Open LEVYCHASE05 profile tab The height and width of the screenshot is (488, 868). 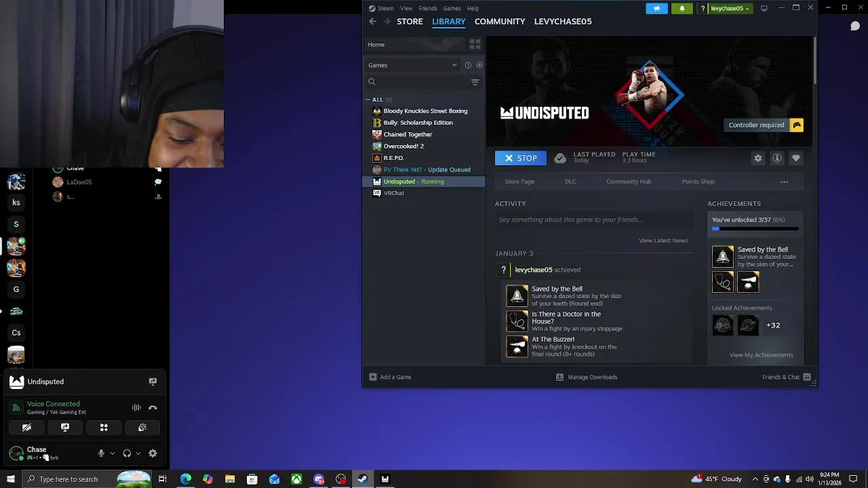563,22
